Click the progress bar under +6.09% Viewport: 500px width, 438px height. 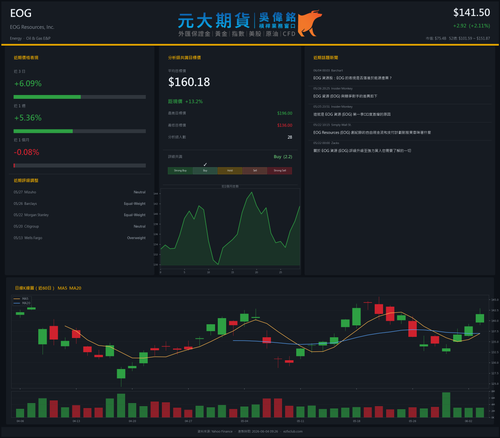[x=80, y=97]
